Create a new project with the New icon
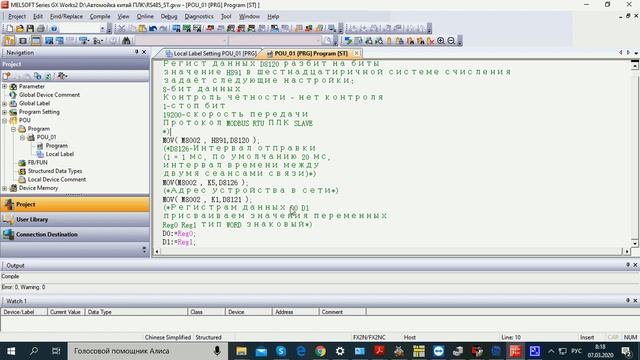 click(x=9, y=29)
